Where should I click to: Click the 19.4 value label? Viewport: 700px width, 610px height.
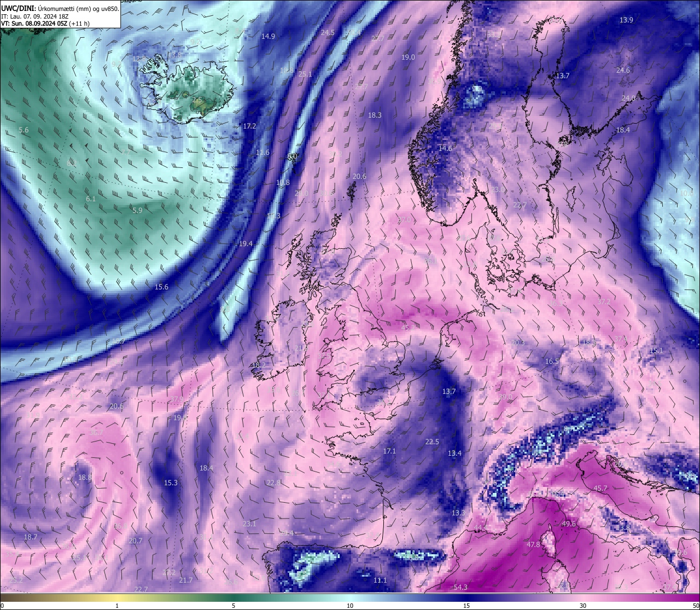(246, 244)
